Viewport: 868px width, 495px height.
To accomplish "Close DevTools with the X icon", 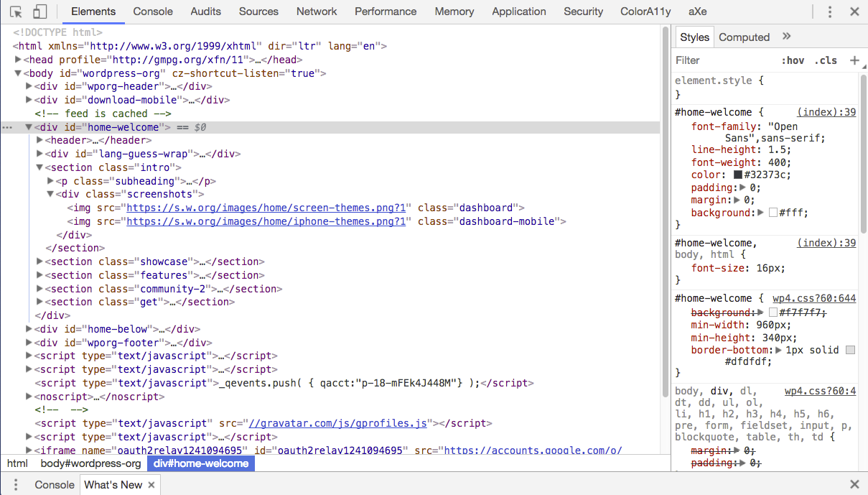I will (854, 11).
